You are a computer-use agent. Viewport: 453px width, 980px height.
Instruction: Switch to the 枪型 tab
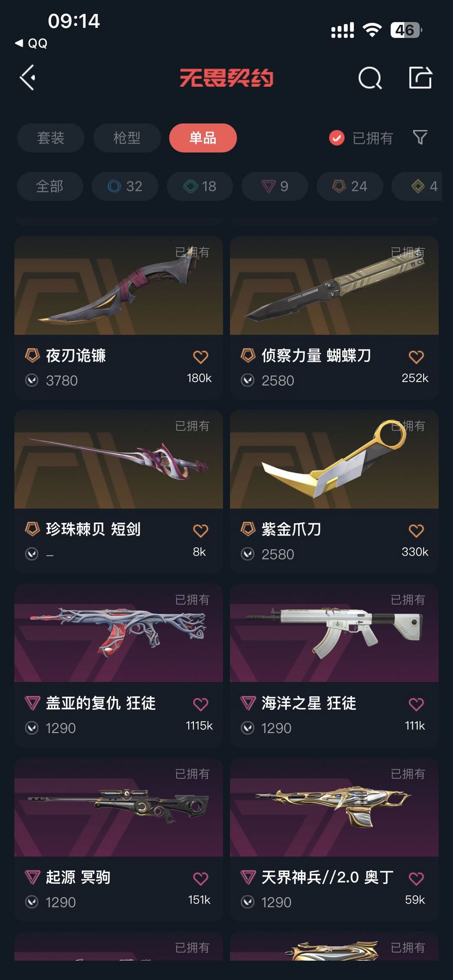click(127, 138)
